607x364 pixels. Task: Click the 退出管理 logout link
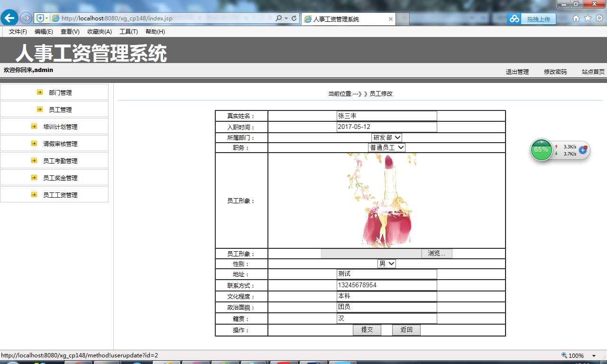(517, 72)
